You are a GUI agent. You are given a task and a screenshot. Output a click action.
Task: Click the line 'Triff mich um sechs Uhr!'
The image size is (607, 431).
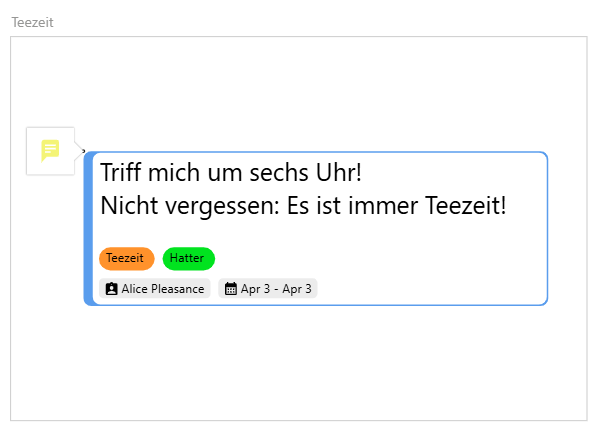tap(231, 172)
